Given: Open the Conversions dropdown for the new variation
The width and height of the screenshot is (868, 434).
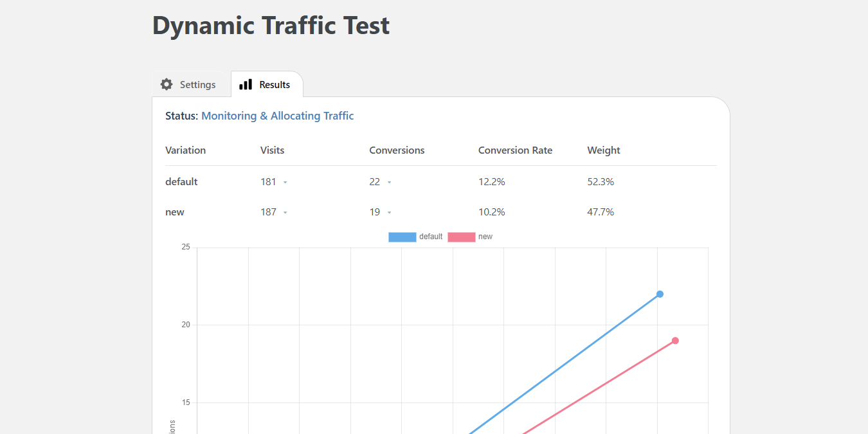Looking at the screenshot, I should [x=388, y=212].
